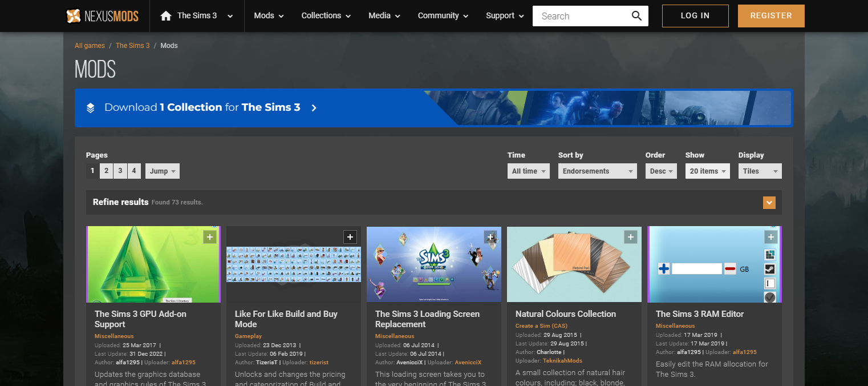This screenshot has width=868, height=386.
Task: Click the Nexus Mods logo
Action: tap(102, 16)
